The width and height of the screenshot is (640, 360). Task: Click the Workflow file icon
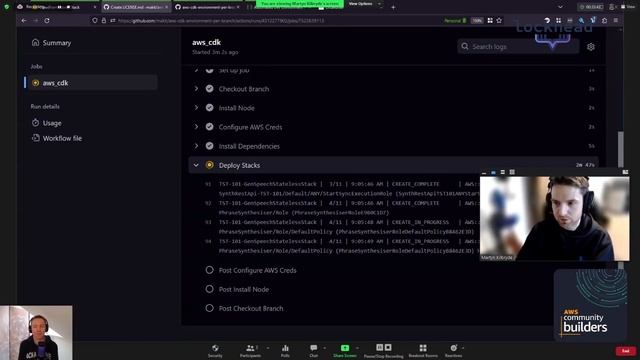36,138
